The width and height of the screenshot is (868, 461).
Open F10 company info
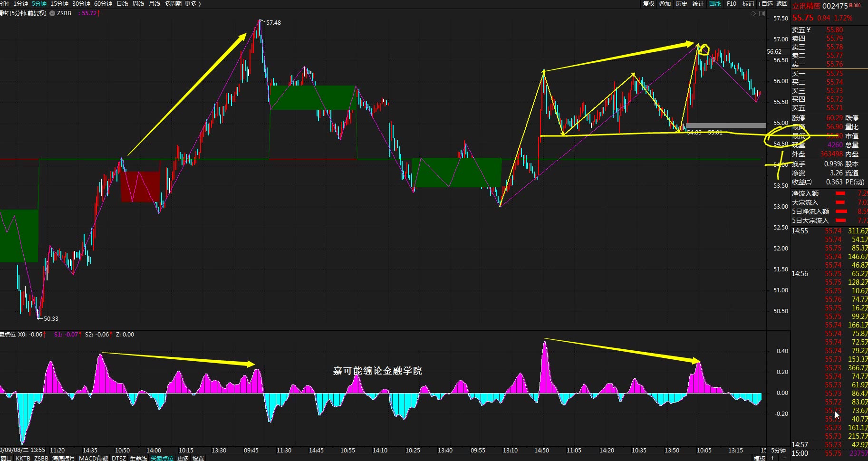(732, 3)
